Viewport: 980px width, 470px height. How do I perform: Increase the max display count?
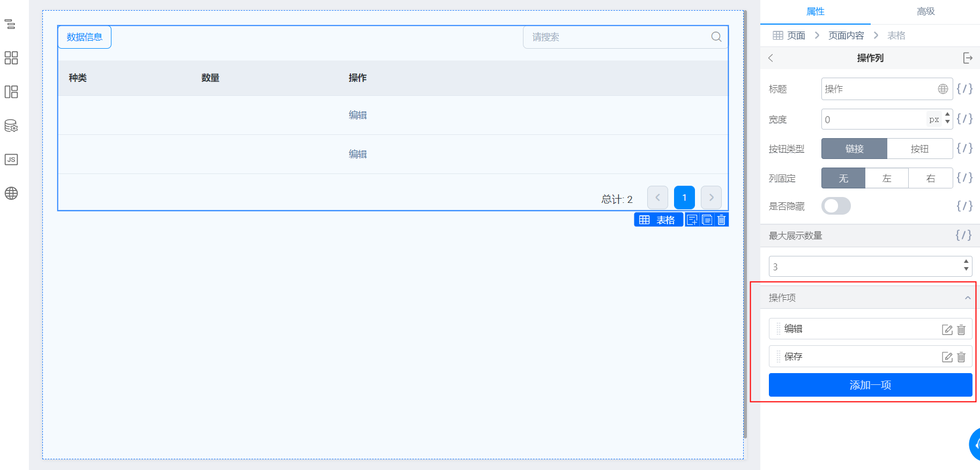(966, 262)
